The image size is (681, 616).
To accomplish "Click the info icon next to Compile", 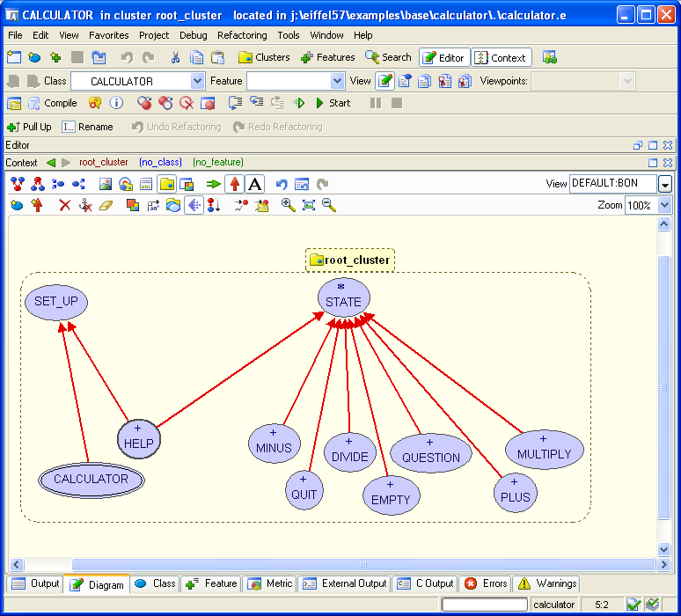I will (116, 103).
